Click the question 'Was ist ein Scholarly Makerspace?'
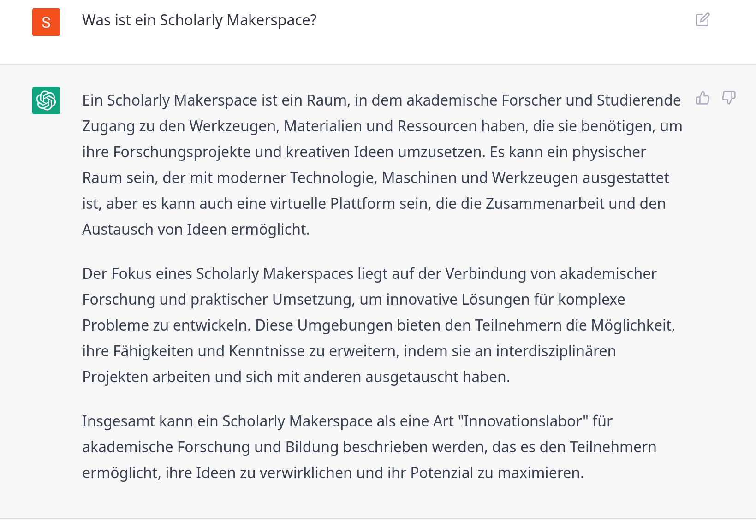Viewport: 756px width, 532px height. (199, 20)
